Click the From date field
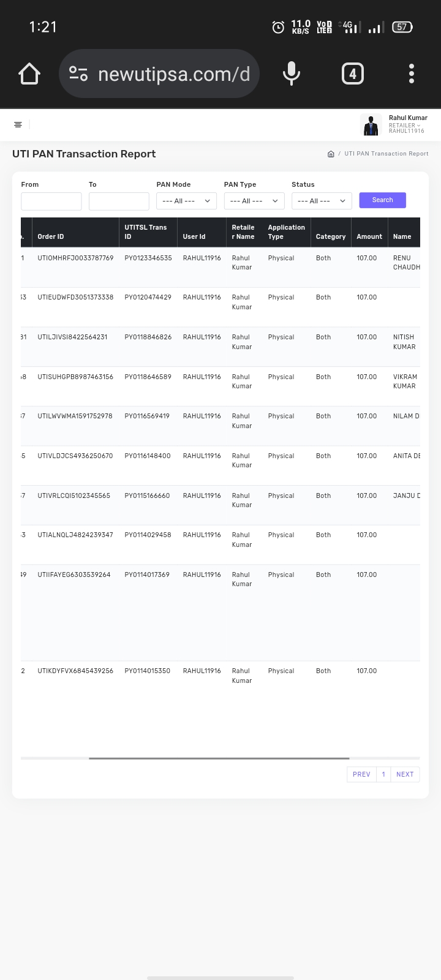Image resolution: width=441 pixels, height=980 pixels. (51, 201)
